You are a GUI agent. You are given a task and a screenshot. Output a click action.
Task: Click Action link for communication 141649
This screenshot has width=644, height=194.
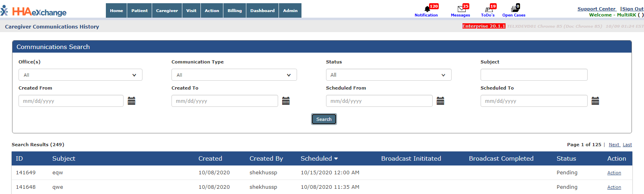614,173
